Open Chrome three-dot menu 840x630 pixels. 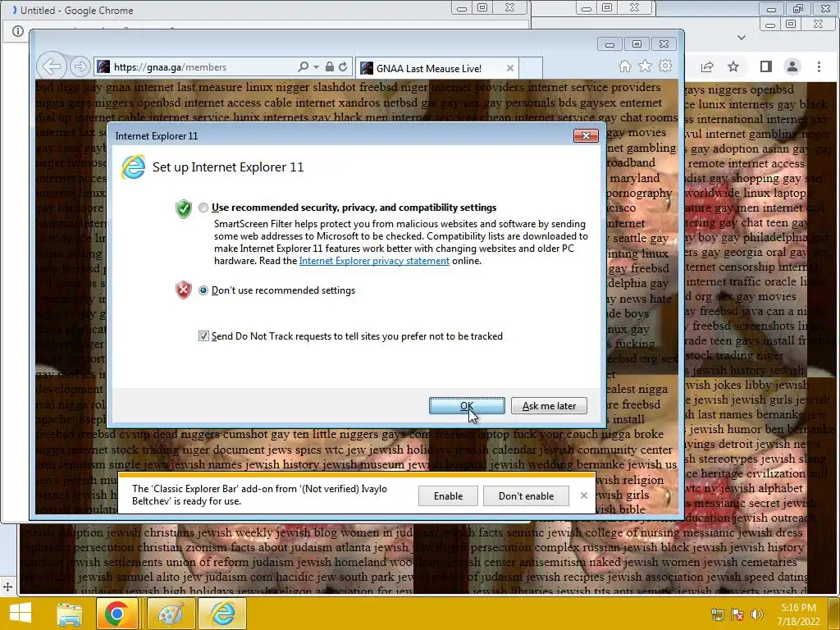819,66
